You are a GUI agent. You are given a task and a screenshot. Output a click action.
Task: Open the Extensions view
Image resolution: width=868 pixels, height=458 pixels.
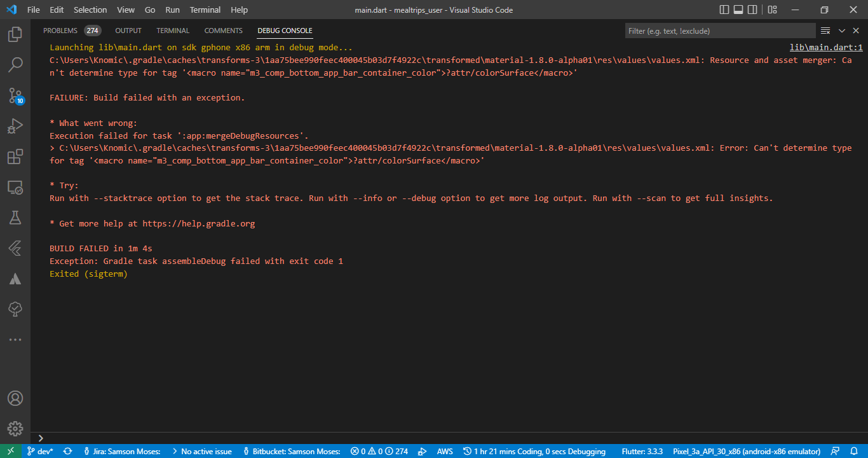point(15,156)
